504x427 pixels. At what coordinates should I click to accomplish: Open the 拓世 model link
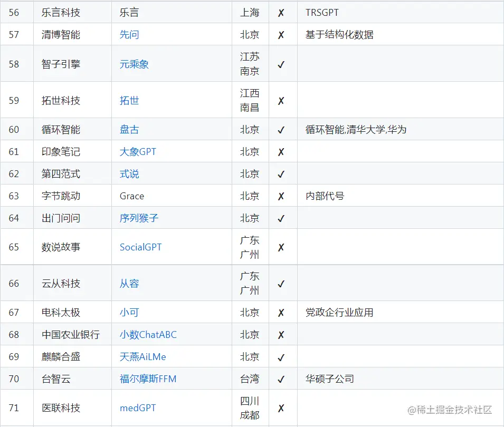tap(129, 100)
